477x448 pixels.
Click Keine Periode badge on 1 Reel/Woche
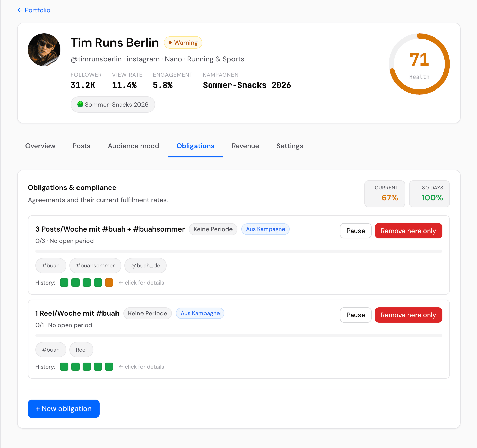pyautogui.click(x=148, y=313)
